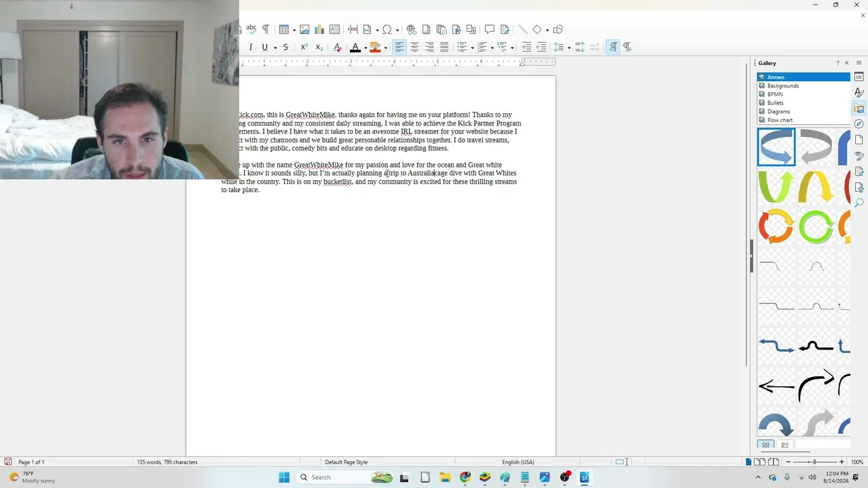Viewport: 868px width, 488px height.
Task: Apply highlighting color button
Action: pos(375,47)
